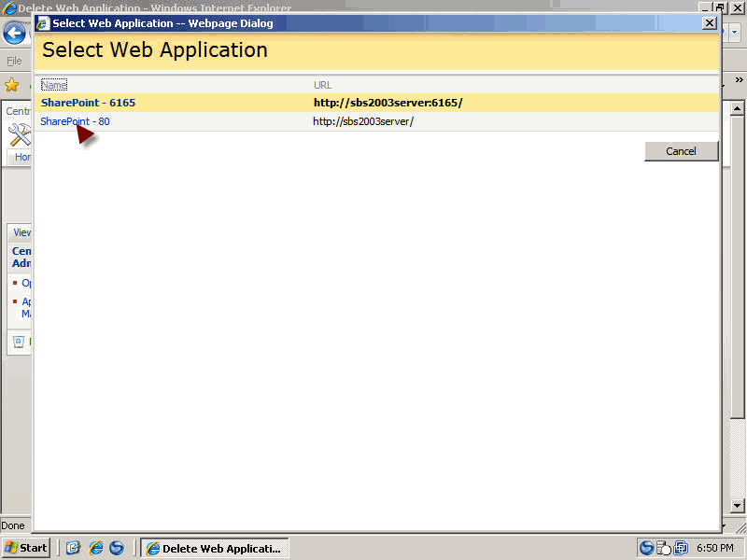Go back with the Internet Explorer Back button
The image size is (747, 560).
(14, 34)
